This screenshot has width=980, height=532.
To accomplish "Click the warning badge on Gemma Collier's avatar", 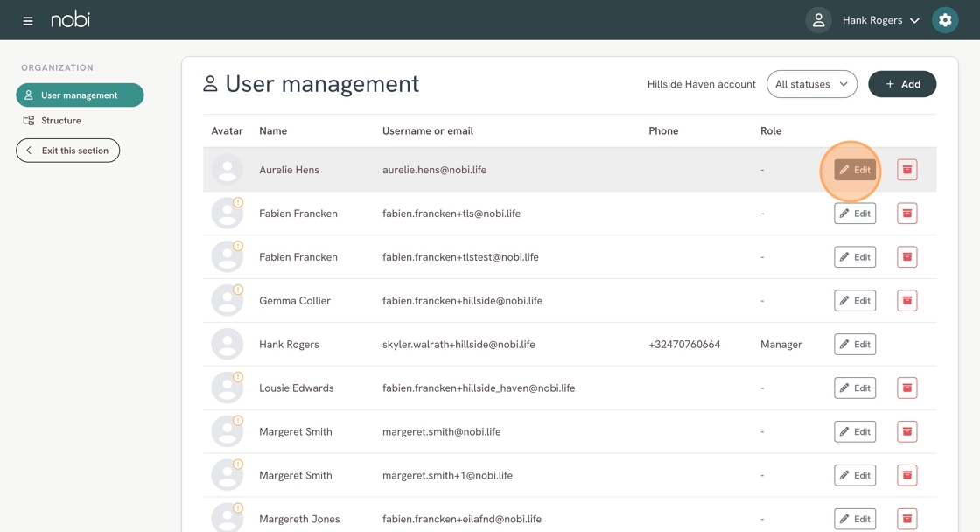I will tap(238, 290).
